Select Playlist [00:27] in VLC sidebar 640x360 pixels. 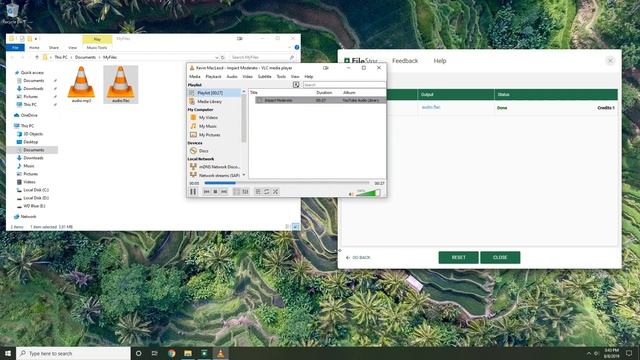click(214, 93)
